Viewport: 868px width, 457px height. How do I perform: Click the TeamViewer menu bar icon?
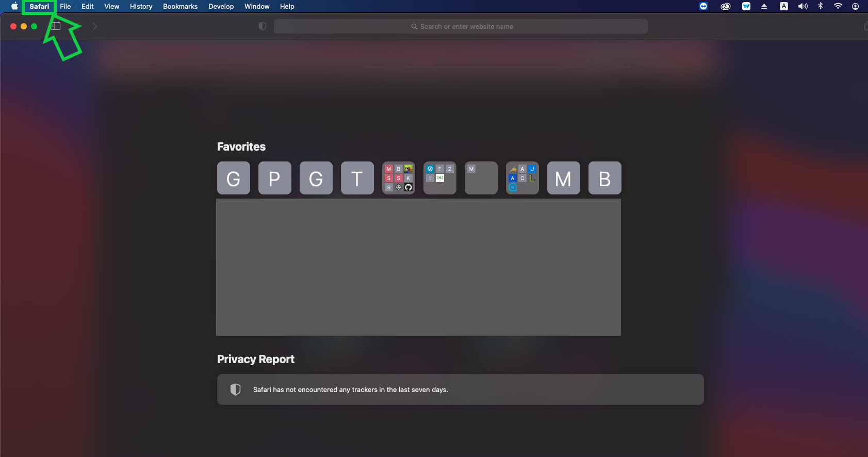click(x=703, y=6)
